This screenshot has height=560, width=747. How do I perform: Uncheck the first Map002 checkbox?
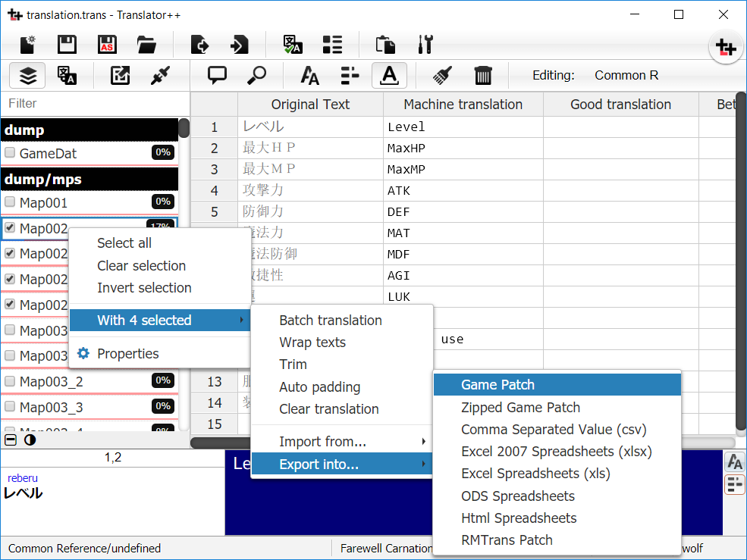click(x=10, y=227)
